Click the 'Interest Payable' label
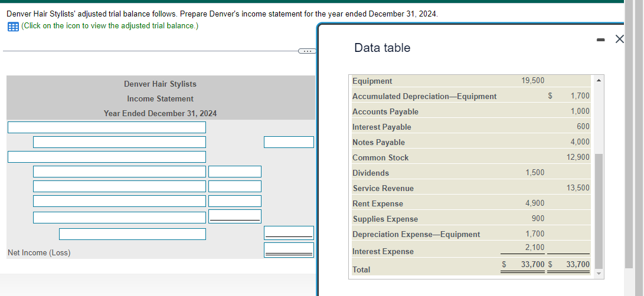This screenshot has height=296, width=644. [x=381, y=127]
